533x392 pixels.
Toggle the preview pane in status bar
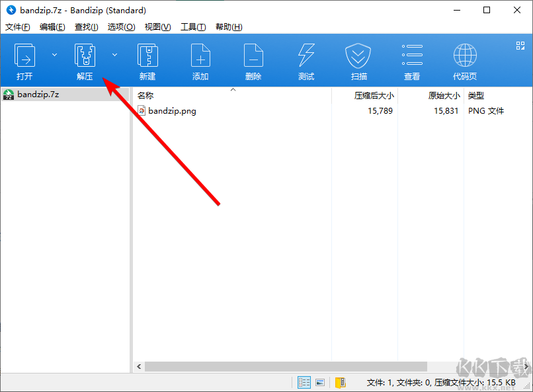321,382
